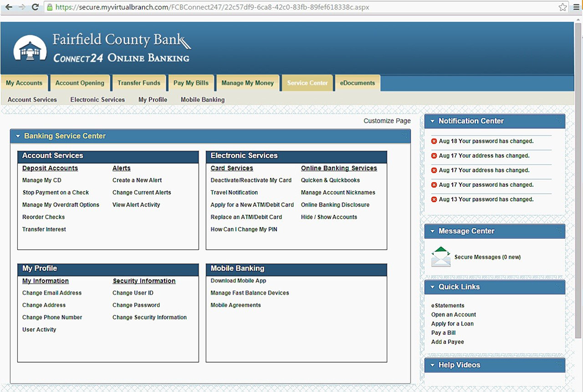Click the red alert icon next to Aug 13 entry
Image resolution: width=583 pixels, height=392 pixels.
tap(434, 199)
